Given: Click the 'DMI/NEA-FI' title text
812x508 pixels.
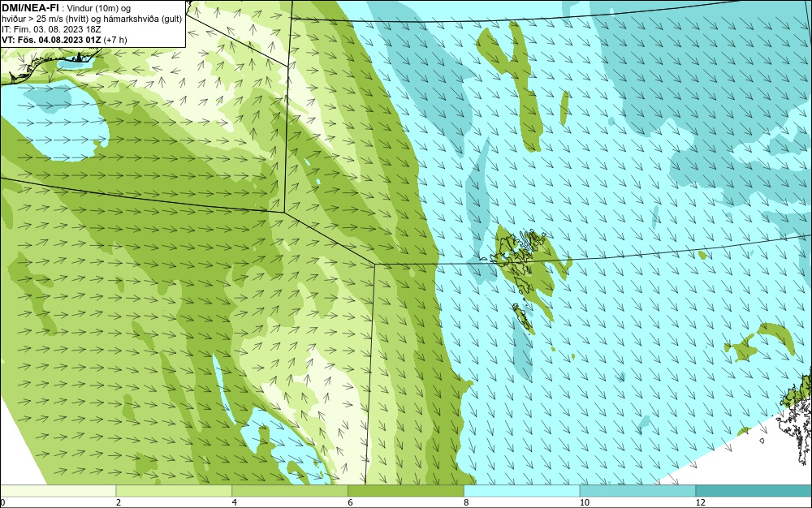Looking at the screenshot, I should pos(30,7).
